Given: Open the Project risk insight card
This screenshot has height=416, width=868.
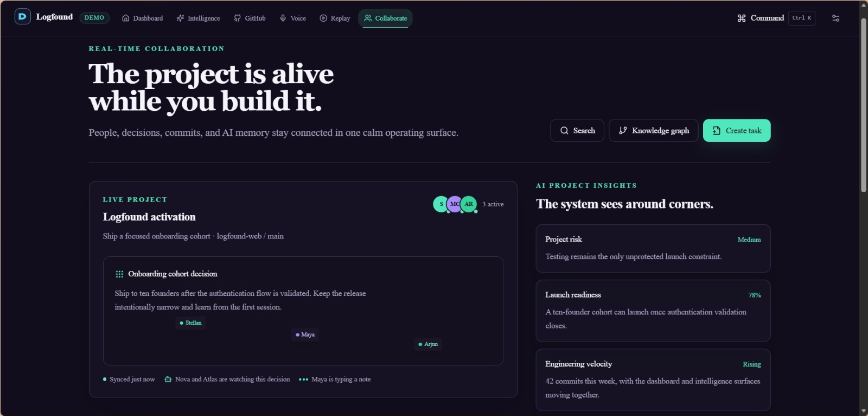Looking at the screenshot, I should click(653, 248).
